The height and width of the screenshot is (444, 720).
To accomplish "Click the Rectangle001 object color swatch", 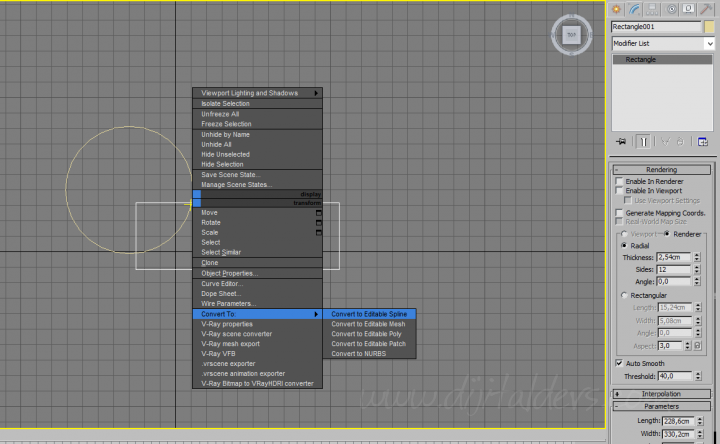I will pos(709,27).
